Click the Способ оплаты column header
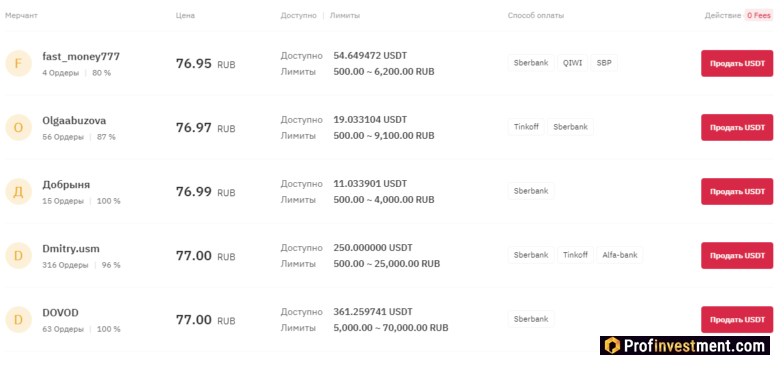 536,15
